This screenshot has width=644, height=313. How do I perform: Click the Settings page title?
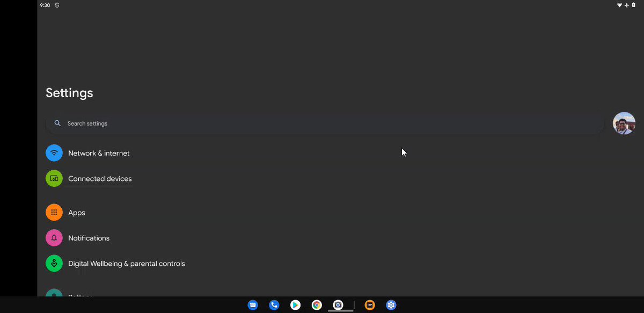(x=69, y=93)
